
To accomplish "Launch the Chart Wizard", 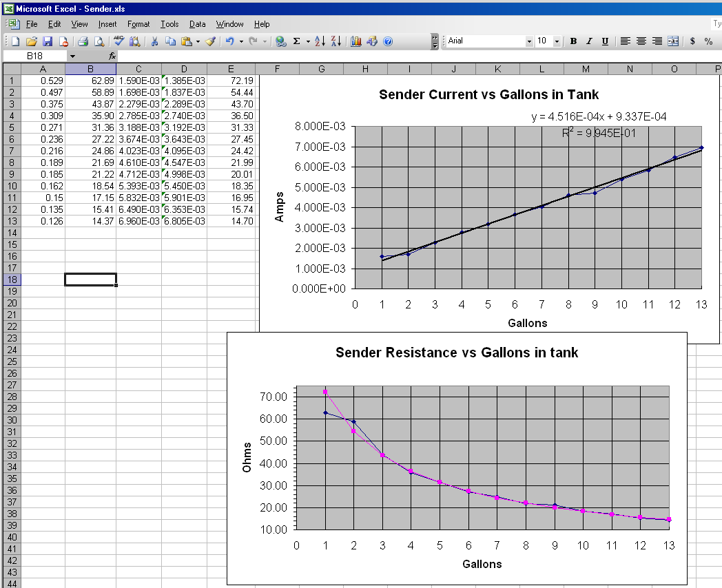I will click(x=356, y=41).
